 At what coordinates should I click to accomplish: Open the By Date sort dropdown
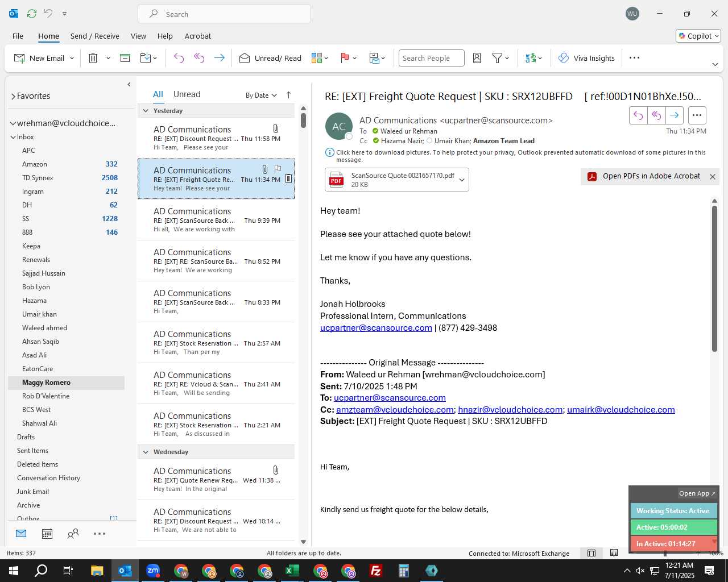point(261,95)
